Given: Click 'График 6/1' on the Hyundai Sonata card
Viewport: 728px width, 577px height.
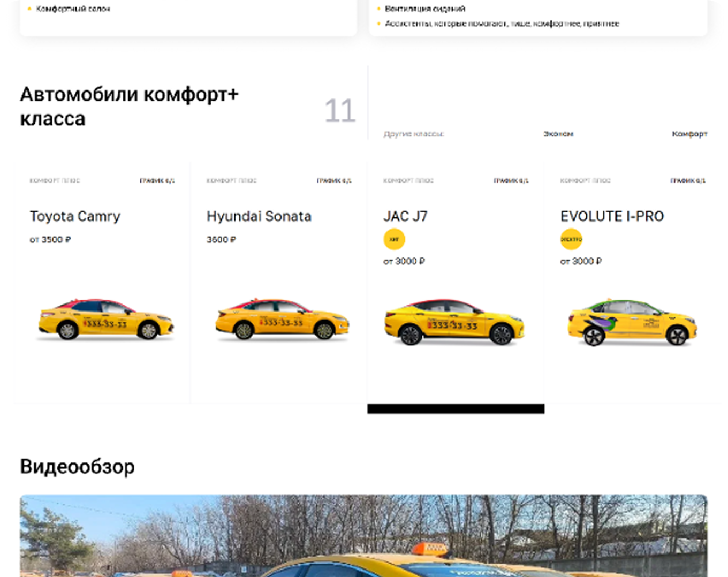Looking at the screenshot, I should (334, 181).
